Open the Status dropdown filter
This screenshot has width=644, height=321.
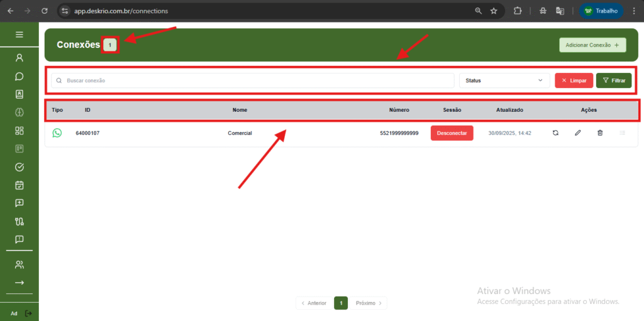tap(504, 80)
